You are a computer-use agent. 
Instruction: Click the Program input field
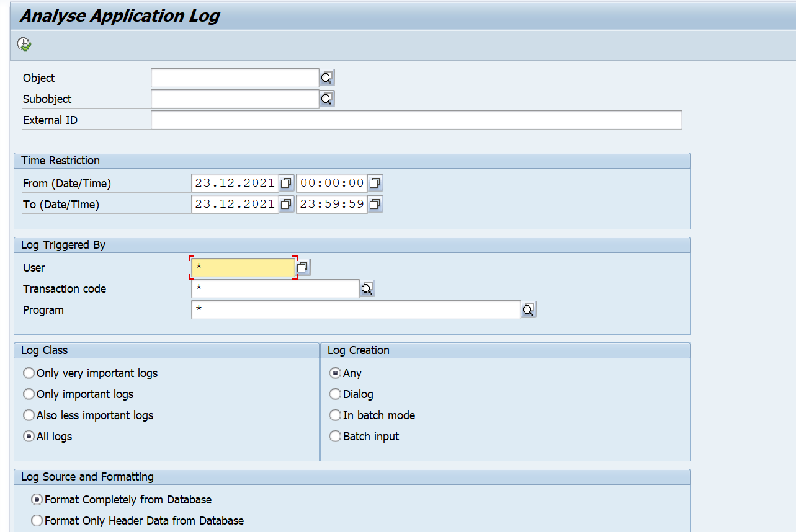point(355,309)
